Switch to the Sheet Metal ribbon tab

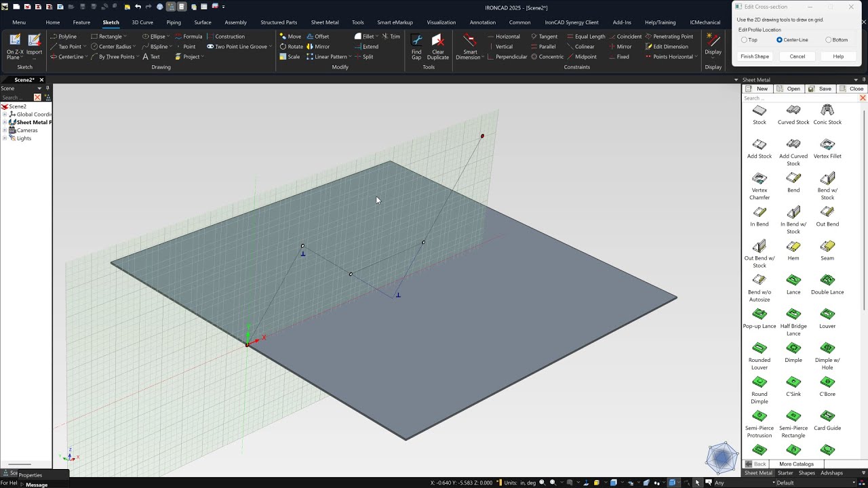(x=325, y=22)
